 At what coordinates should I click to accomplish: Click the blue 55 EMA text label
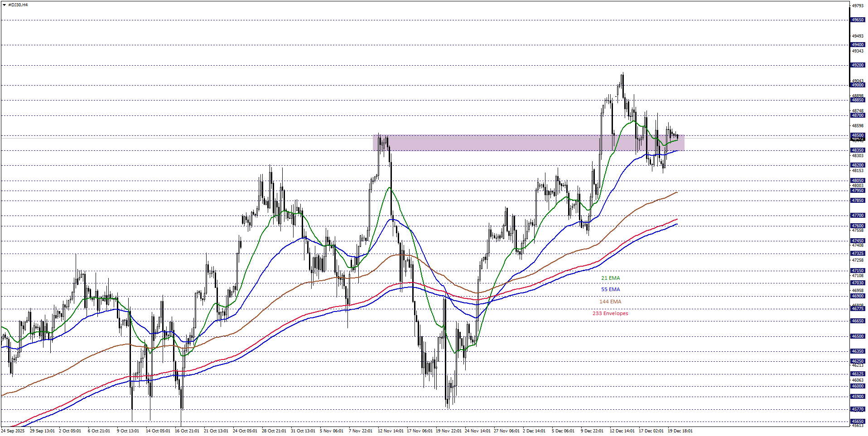click(610, 289)
